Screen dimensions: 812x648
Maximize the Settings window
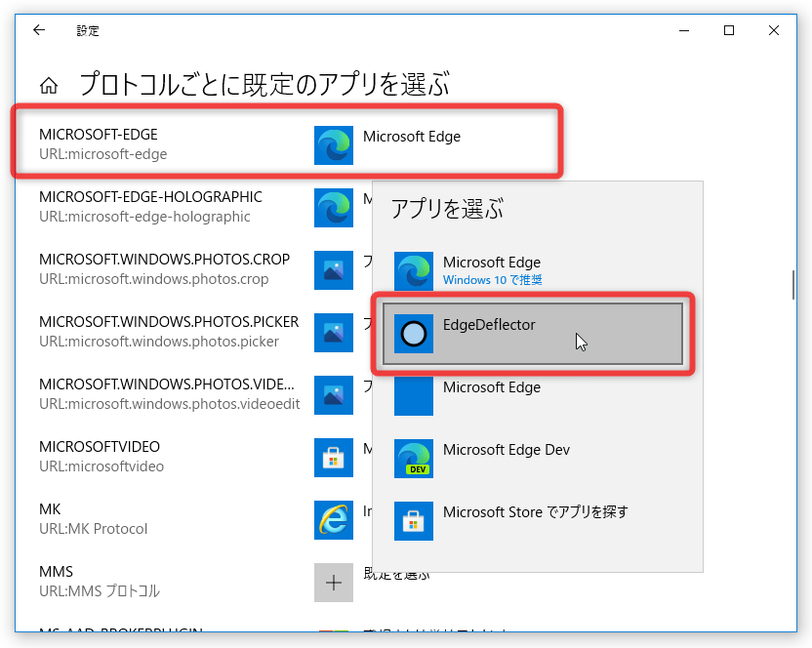pyautogui.click(x=729, y=30)
